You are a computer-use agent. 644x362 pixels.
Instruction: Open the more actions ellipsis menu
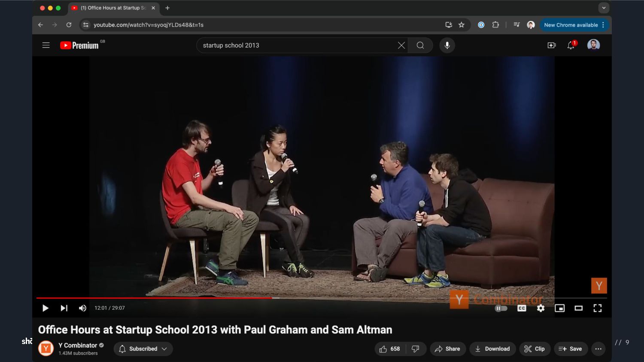point(598,349)
